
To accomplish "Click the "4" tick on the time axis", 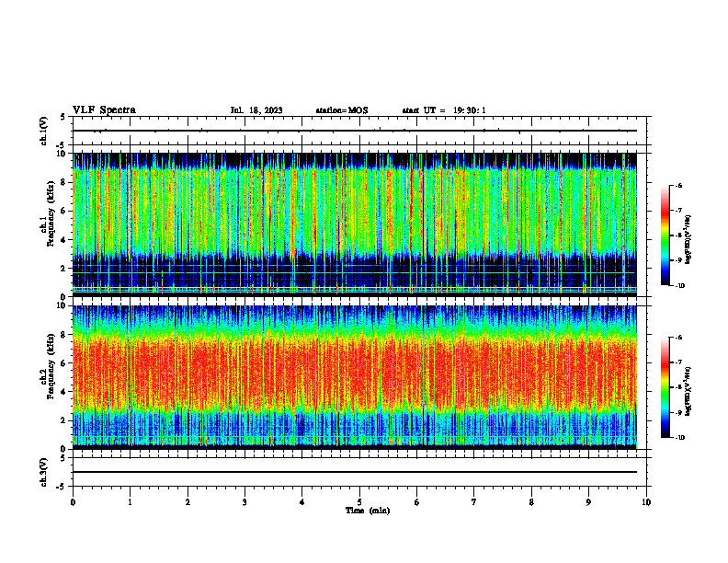I will (x=302, y=502).
